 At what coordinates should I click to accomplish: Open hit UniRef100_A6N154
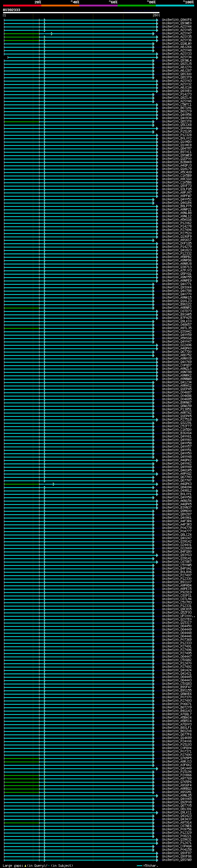[x=177, y=501]
